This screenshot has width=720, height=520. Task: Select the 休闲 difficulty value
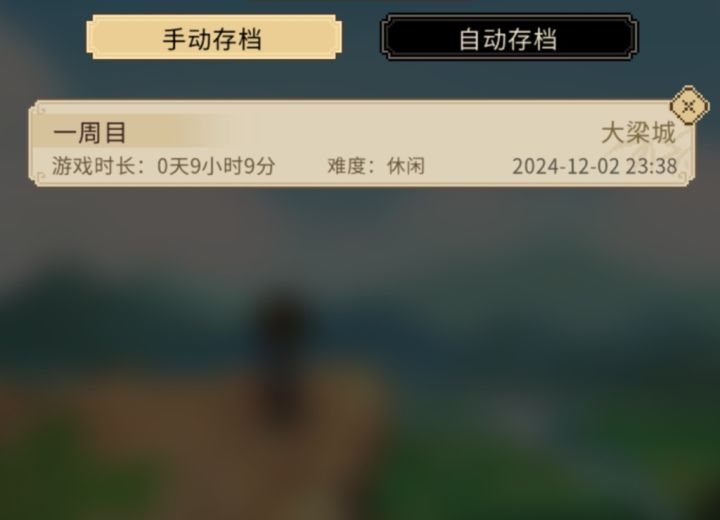(x=406, y=166)
